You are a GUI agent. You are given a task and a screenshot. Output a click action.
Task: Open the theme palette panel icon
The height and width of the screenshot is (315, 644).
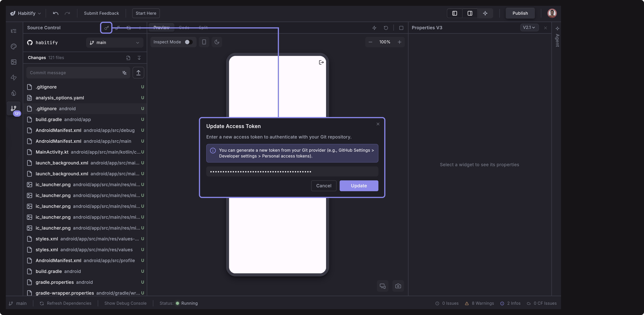click(13, 47)
